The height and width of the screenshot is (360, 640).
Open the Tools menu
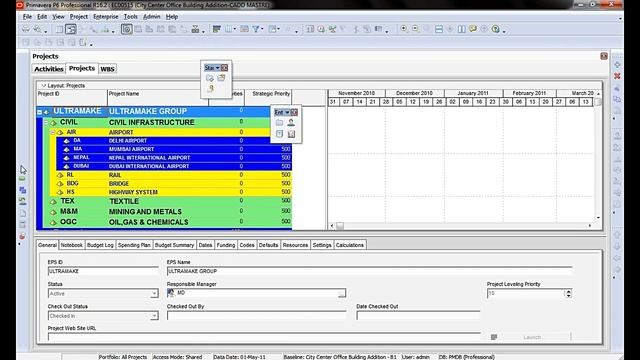[131, 17]
